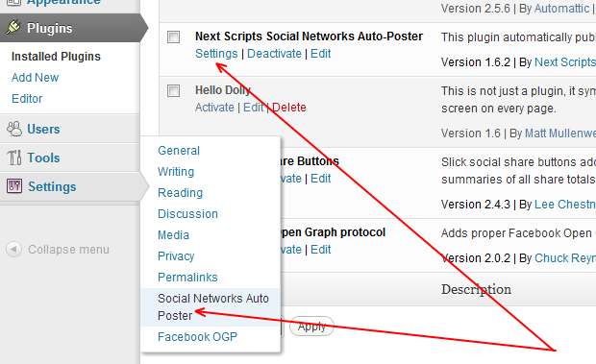Viewport: 596px width, 364px height.
Task: Click the Tools wrench icon
Action: click(14, 158)
